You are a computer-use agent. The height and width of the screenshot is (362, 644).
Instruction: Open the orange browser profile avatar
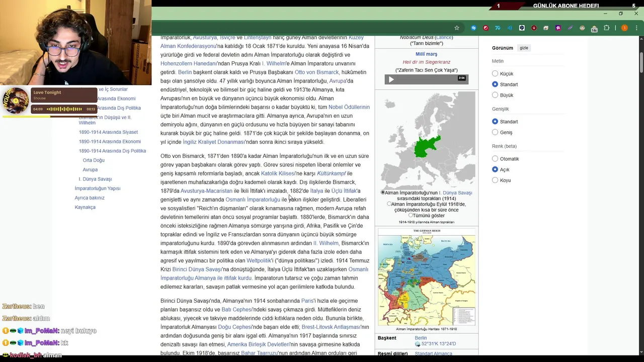[624, 28]
